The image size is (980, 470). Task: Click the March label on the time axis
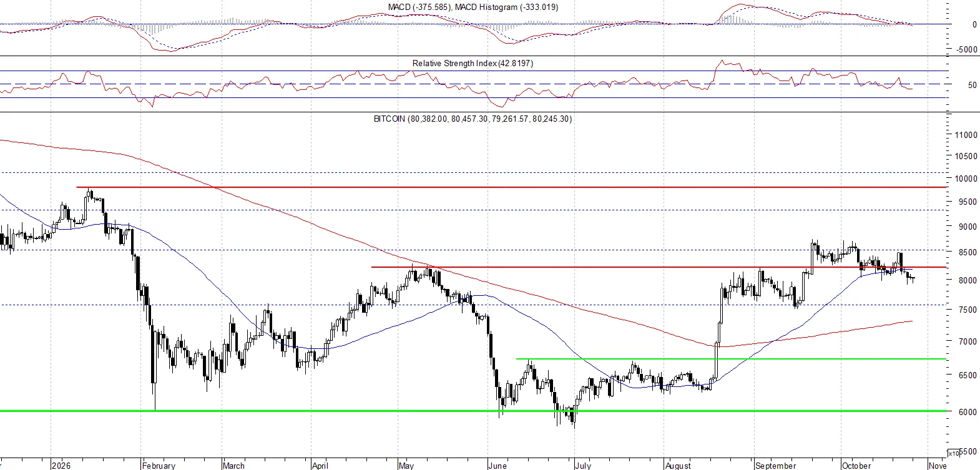coord(234,466)
